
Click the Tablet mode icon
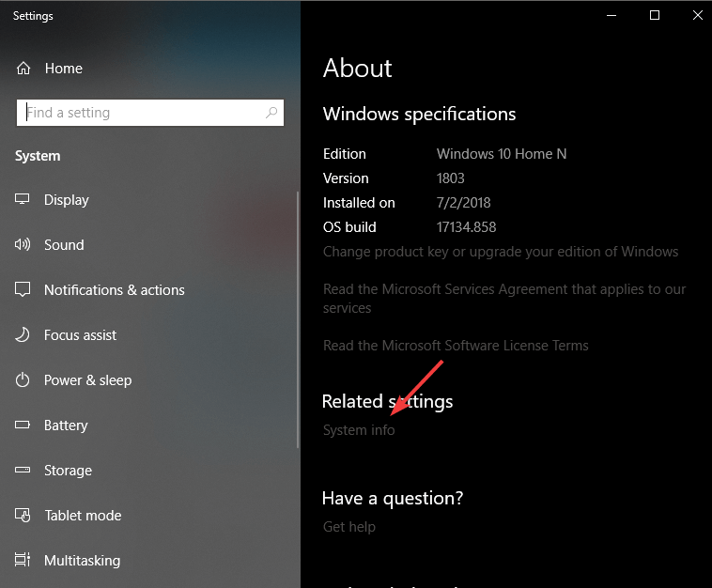(x=23, y=515)
